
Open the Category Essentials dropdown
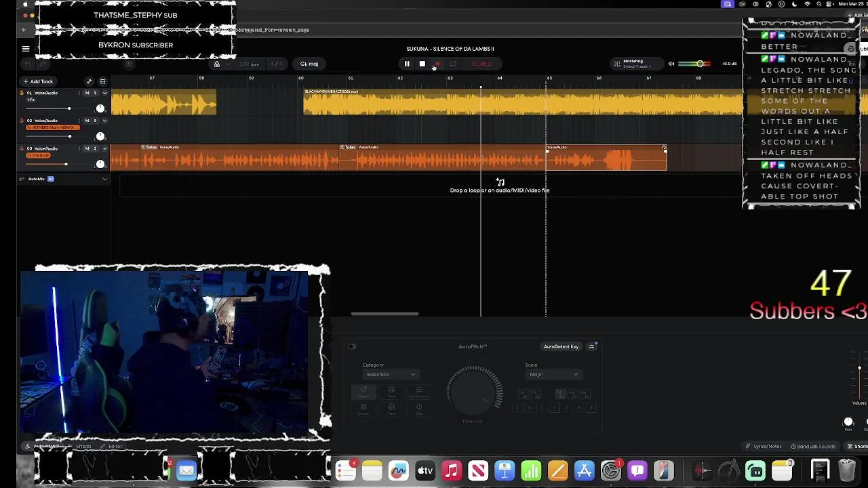pyautogui.click(x=391, y=374)
